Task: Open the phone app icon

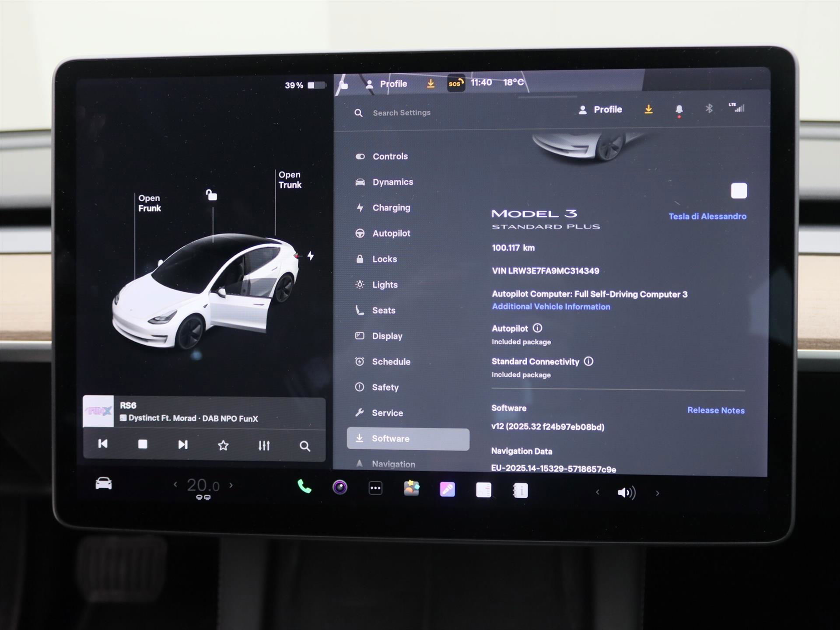Action: (304, 486)
